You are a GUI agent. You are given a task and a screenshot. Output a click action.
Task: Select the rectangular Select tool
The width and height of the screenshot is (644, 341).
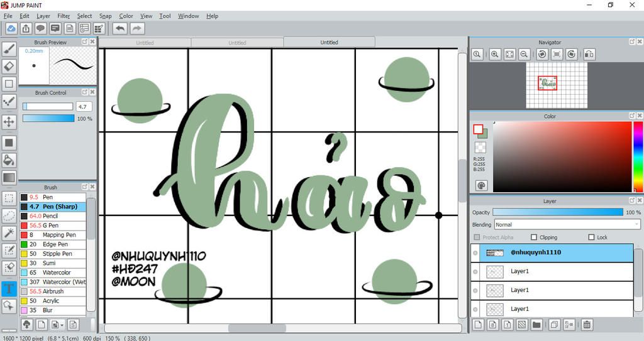pyautogui.click(x=9, y=198)
